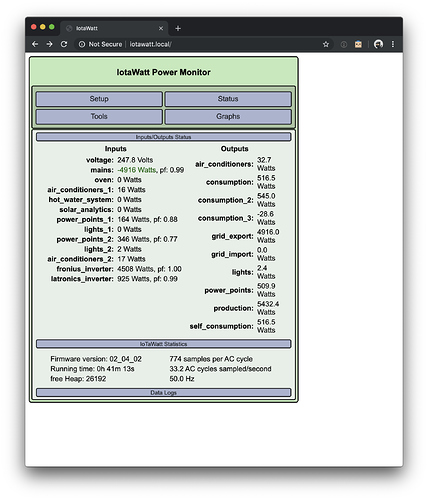
Task: Click the Not Secure site info icon
Action: [x=82, y=44]
